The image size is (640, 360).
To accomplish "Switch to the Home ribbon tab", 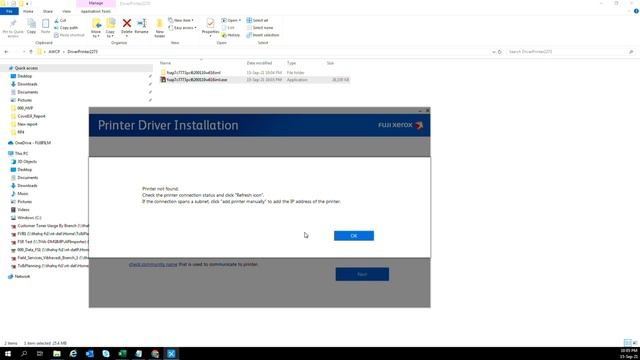I will (x=28, y=11).
